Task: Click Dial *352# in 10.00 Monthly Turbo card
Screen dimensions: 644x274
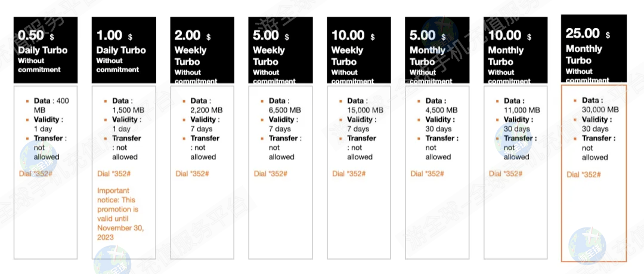Action: click(x=506, y=174)
